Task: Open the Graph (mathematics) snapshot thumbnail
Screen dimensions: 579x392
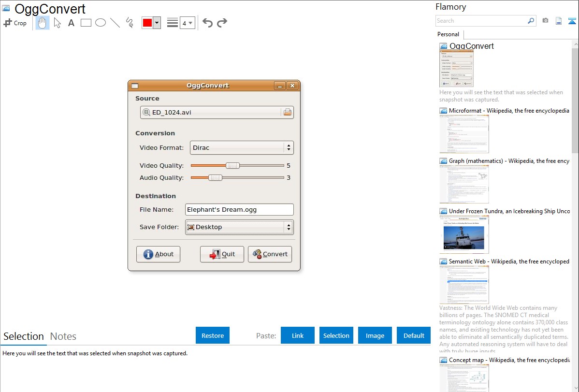Action: point(464,184)
